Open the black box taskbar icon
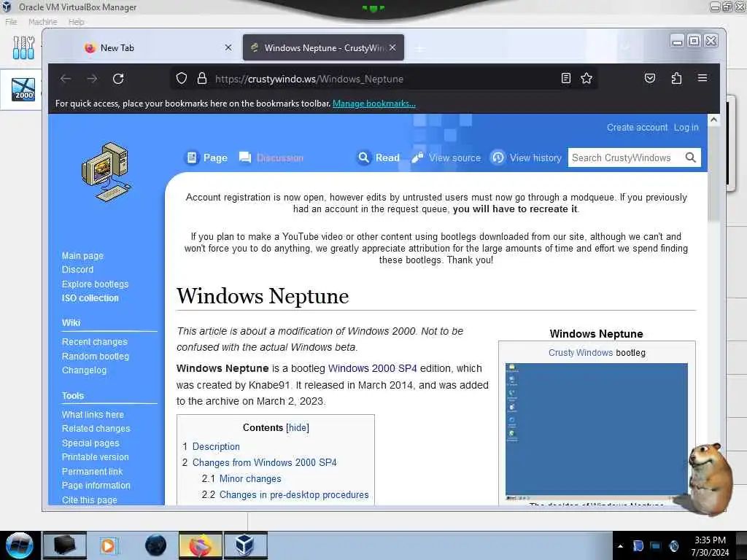The image size is (747, 560). pos(65,545)
